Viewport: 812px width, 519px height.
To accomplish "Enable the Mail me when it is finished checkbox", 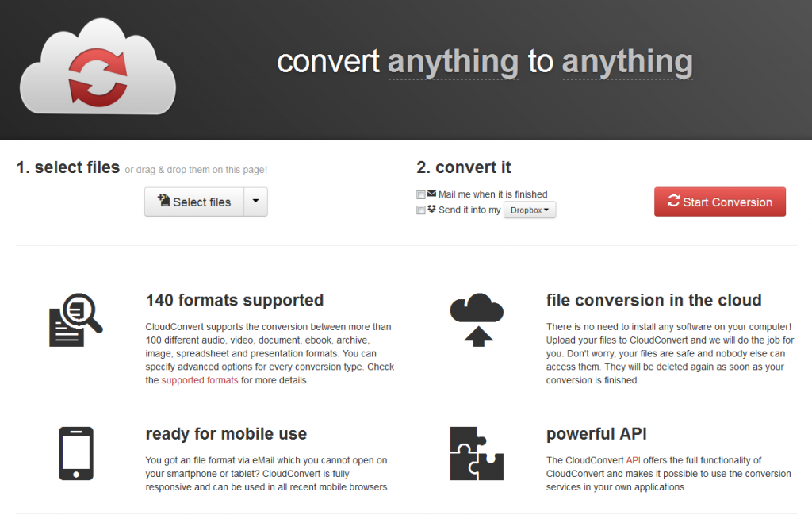I will pos(420,194).
